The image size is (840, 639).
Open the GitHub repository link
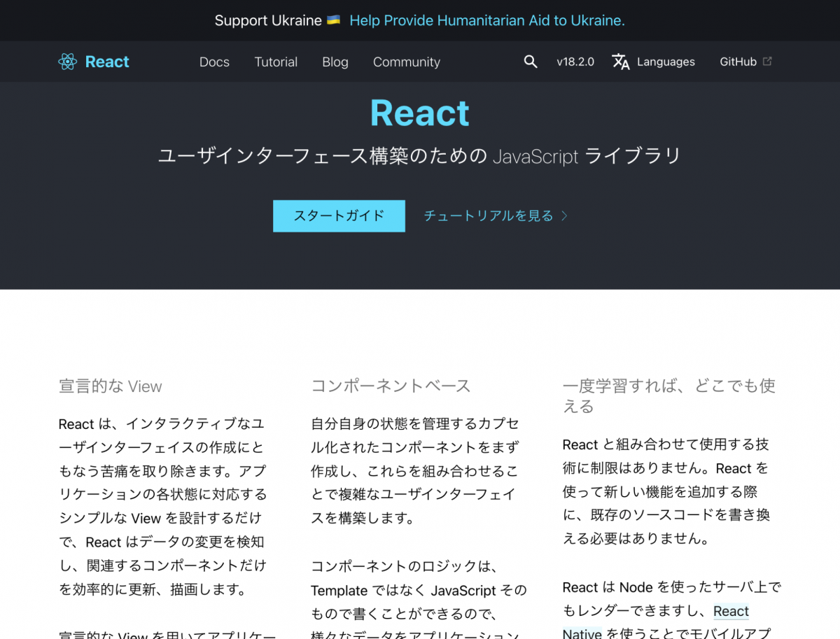[x=738, y=62]
